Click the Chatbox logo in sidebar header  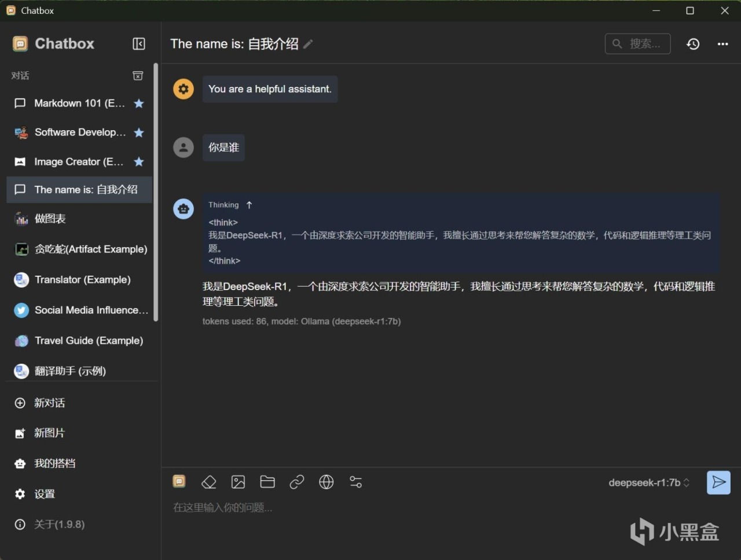[20, 44]
